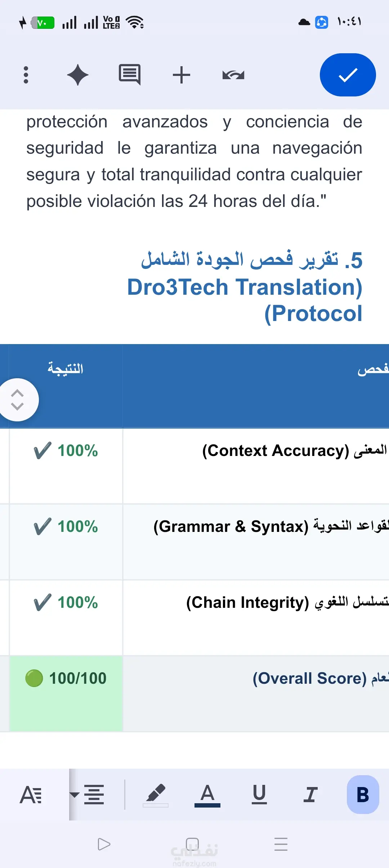The height and width of the screenshot is (868, 389).
Task: Open the three-dot overflow menu
Action: (x=26, y=75)
